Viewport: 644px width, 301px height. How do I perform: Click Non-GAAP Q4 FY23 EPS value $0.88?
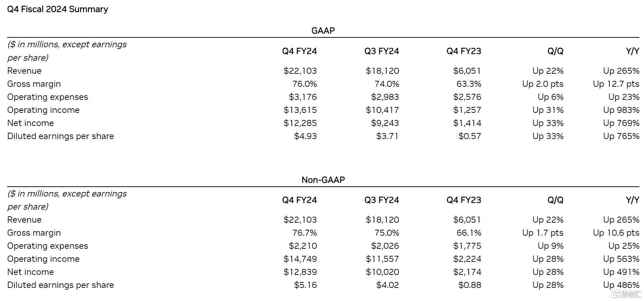(x=470, y=285)
